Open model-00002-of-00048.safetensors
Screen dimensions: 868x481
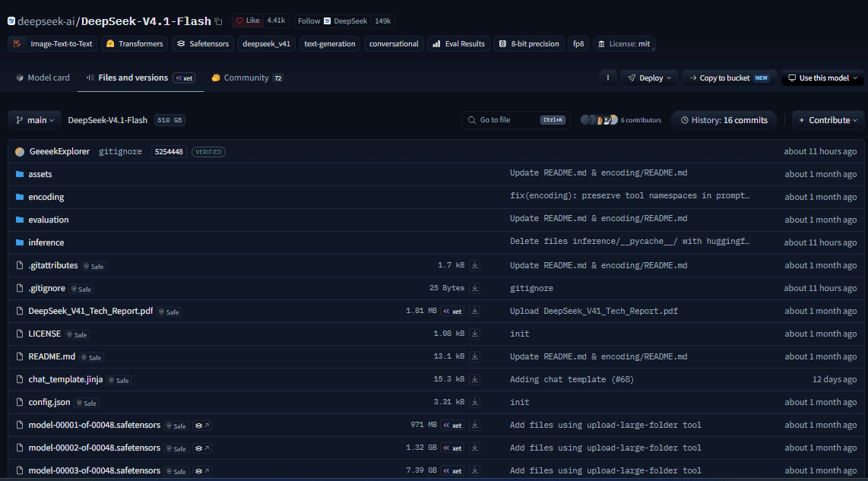pyautogui.click(x=94, y=448)
